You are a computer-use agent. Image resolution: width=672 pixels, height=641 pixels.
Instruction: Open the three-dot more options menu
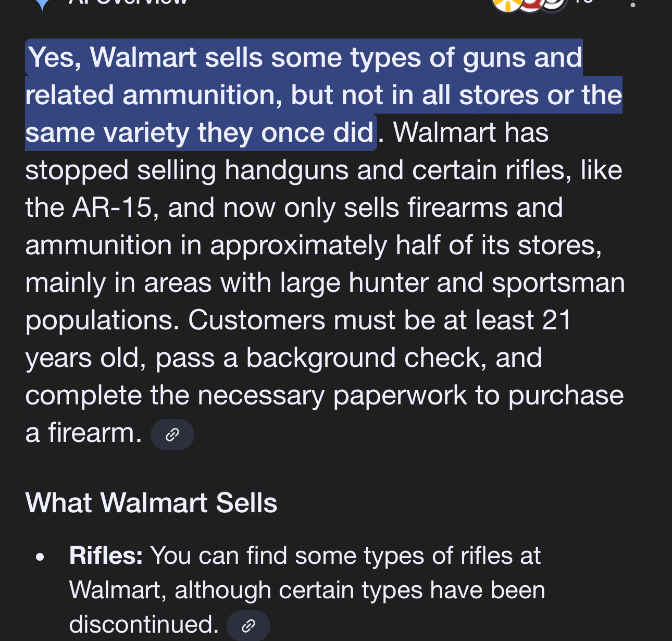(x=632, y=3)
